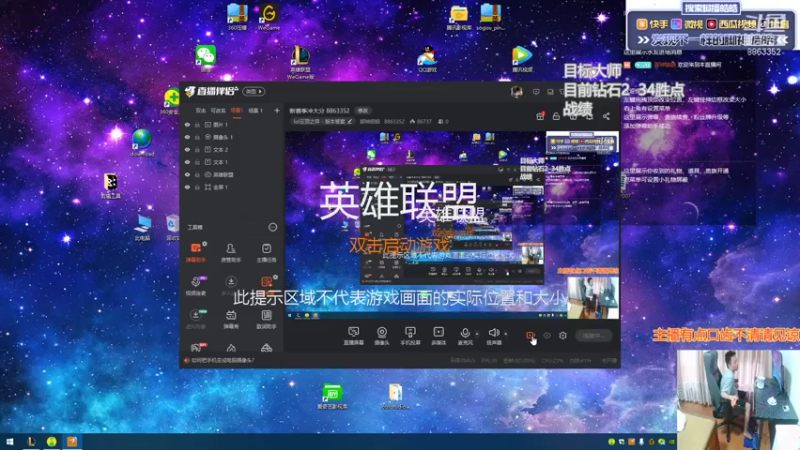Click the share icon in 直播伴侣 header

[x=606, y=116]
